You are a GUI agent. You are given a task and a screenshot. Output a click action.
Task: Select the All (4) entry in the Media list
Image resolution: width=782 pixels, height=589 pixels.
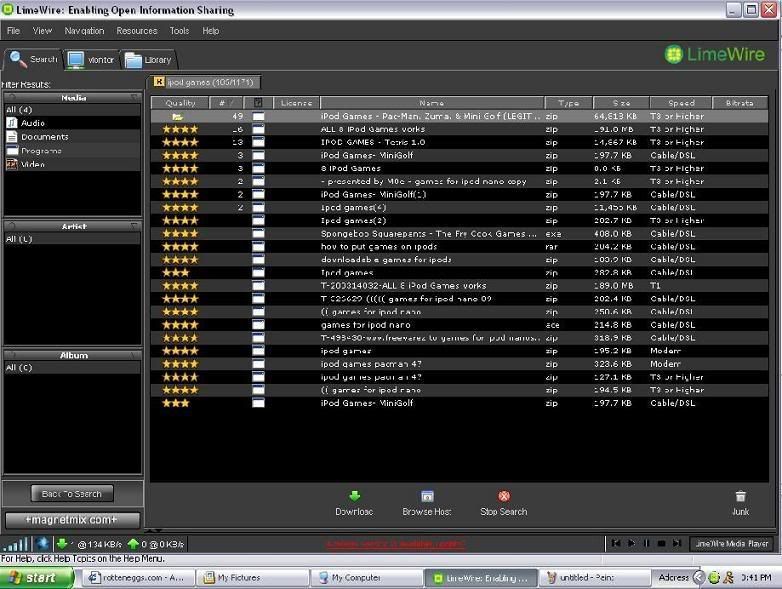pos(72,109)
